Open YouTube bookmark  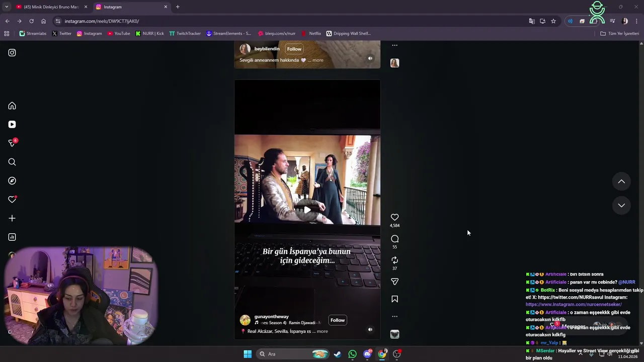coord(119,34)
